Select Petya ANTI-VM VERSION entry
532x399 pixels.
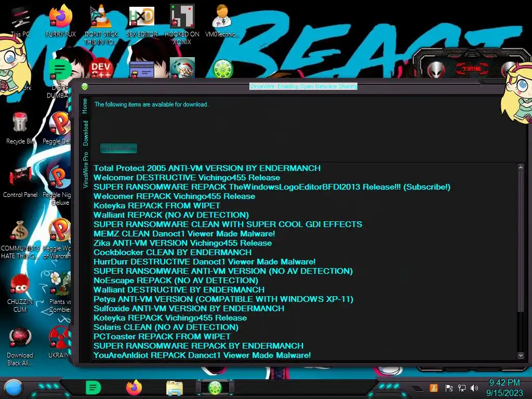[223, 299]
